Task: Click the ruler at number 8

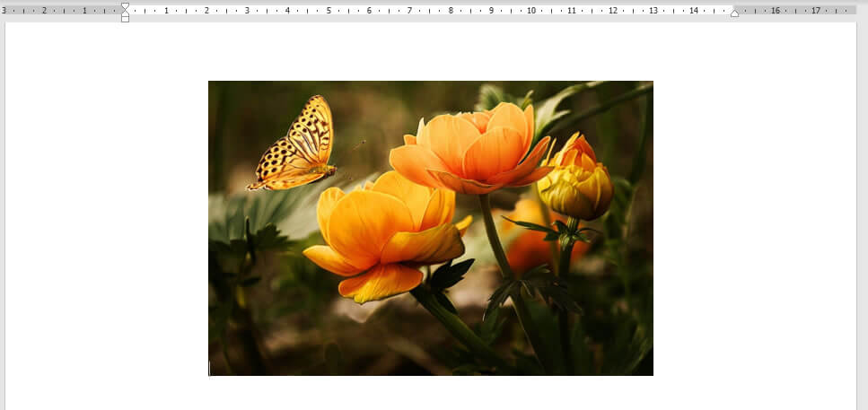Action: coord(451,11)
